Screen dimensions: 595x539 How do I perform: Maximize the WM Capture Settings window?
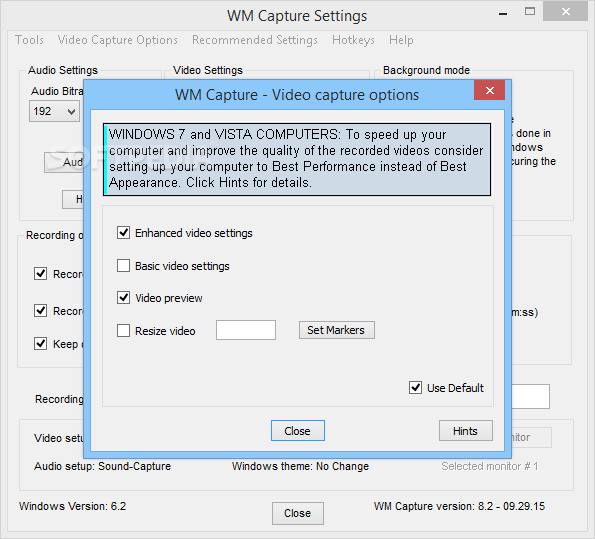[530, 12]
